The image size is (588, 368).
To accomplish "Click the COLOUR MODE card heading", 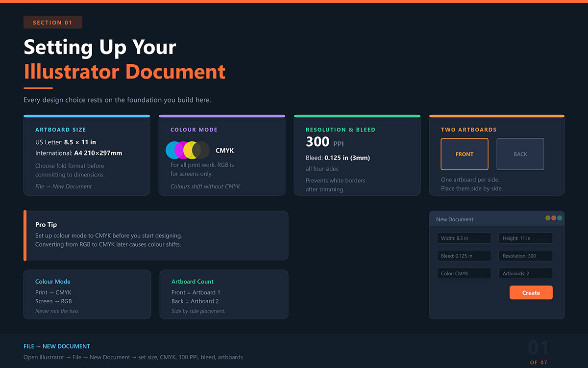I will (x=194, y=130).
